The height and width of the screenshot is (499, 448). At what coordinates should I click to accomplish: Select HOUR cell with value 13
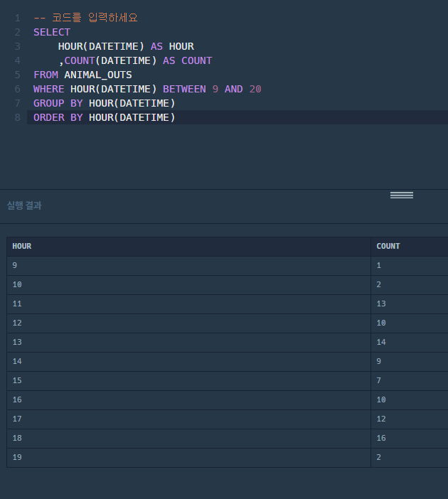click(x=188, y=343)
